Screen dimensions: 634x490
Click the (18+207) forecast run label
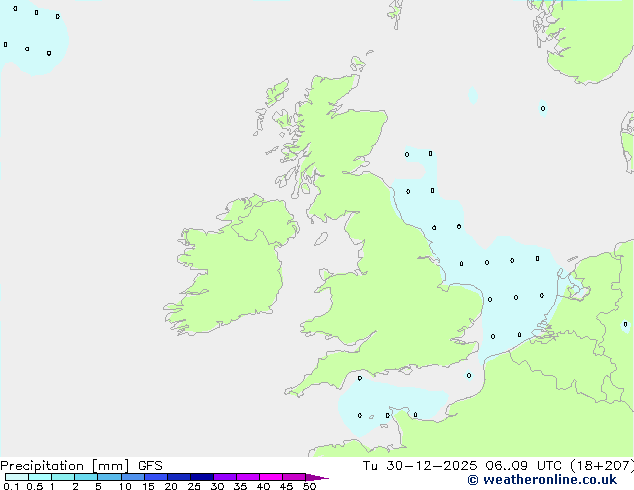point(602,466)
